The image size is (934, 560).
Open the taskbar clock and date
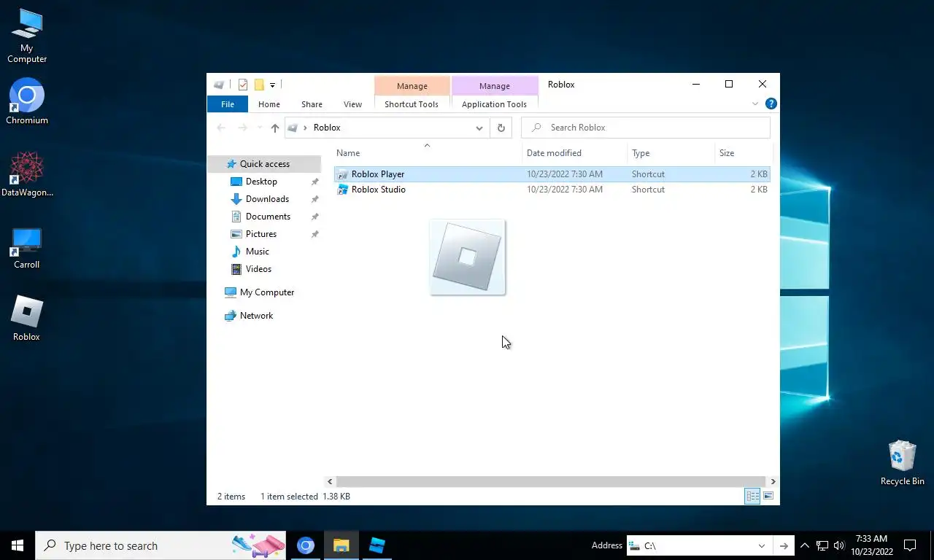click(x=871, y=545)
